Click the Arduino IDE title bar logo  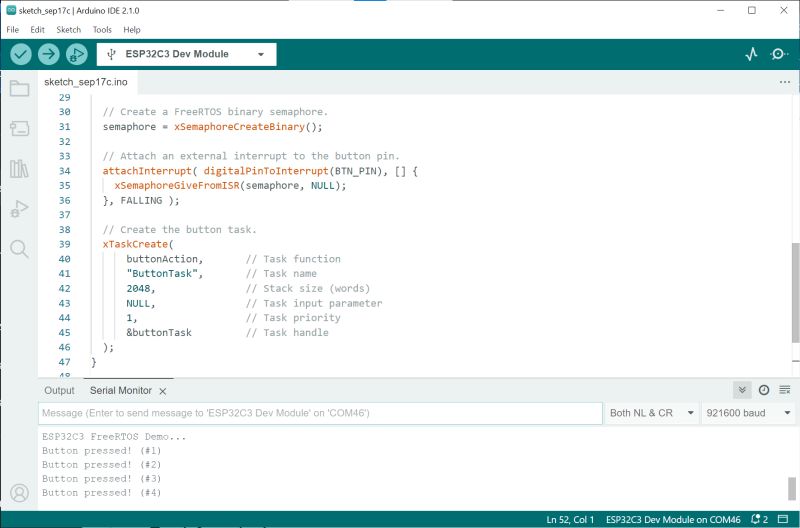[x=11, y=10]
